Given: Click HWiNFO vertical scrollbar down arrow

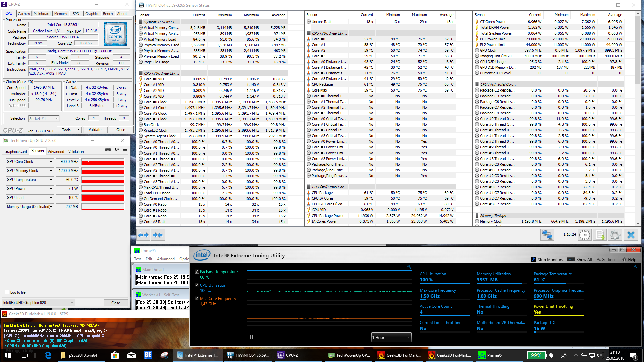Looking at the screenshot, I should [x=638, y=223].
